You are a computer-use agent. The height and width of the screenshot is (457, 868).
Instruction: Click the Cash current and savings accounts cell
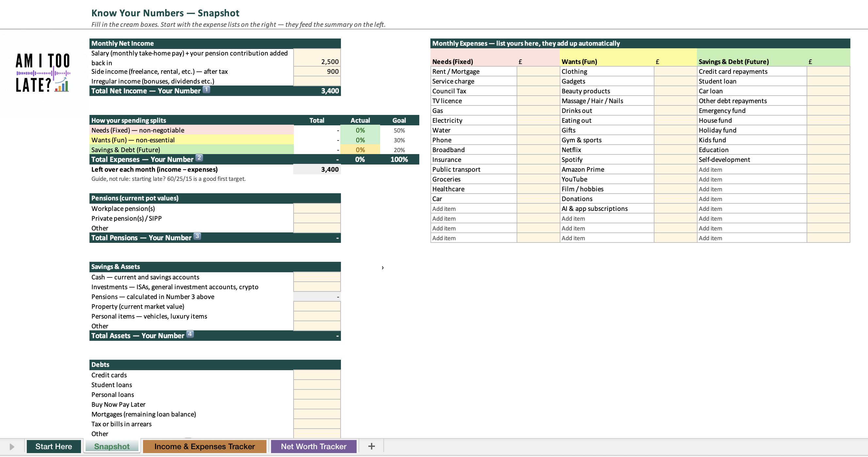(317, 277)
